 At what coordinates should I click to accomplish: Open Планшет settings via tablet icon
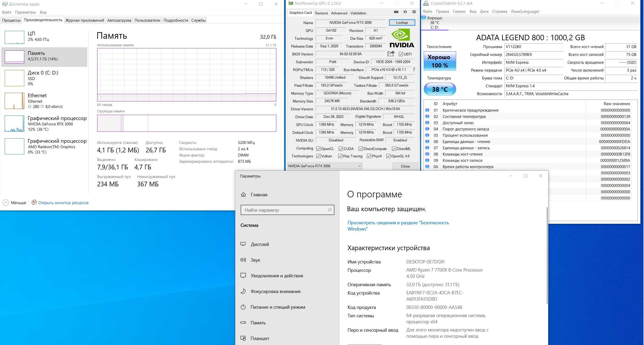pos(243,338)
